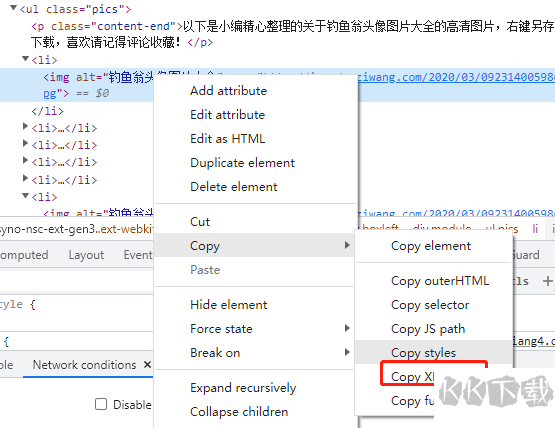Open the Copy submenu arrow
Screen dimensions: 555x428
coord(347,245)
